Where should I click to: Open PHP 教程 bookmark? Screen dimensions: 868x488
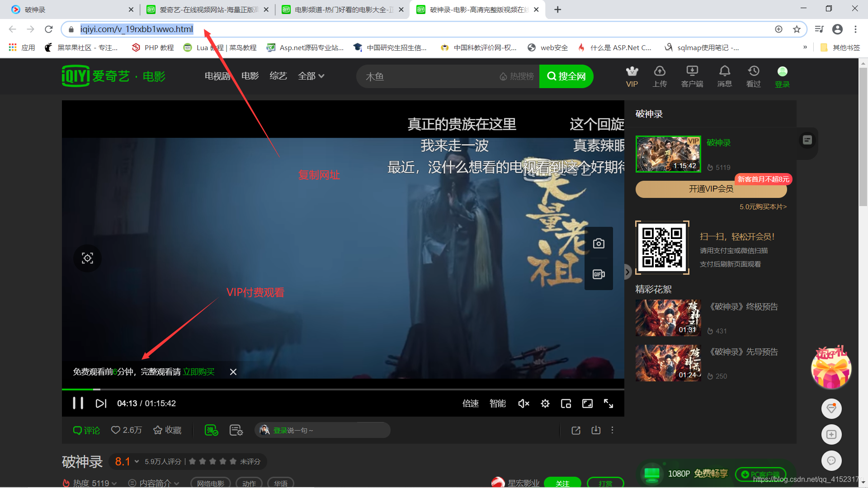pyautogui.click(x=153, y=47)
